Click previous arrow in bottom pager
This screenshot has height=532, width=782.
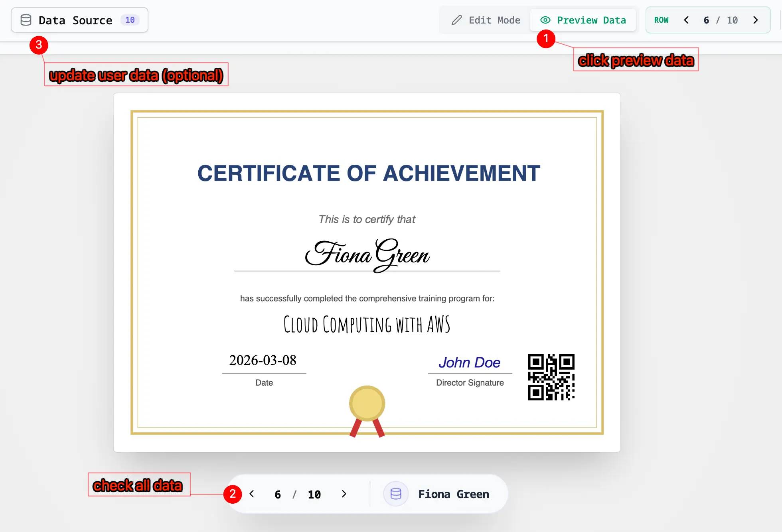click(x=252, y=494)
